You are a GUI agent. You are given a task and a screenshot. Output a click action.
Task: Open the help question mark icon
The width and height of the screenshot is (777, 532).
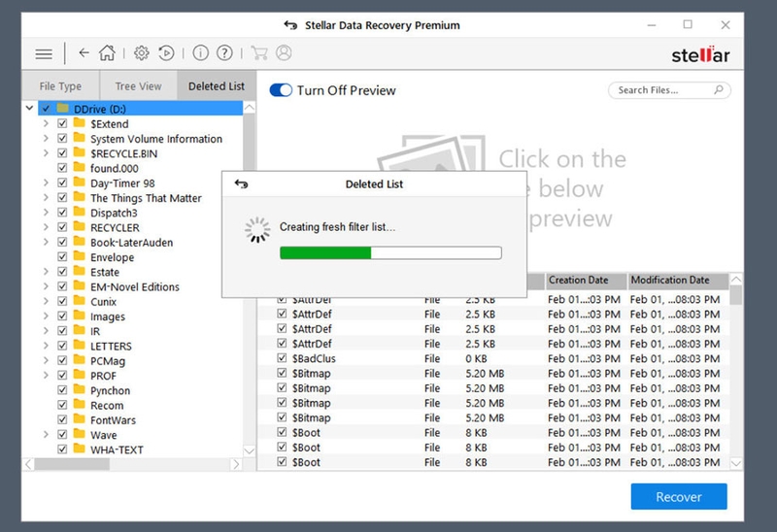pos(224,53)
